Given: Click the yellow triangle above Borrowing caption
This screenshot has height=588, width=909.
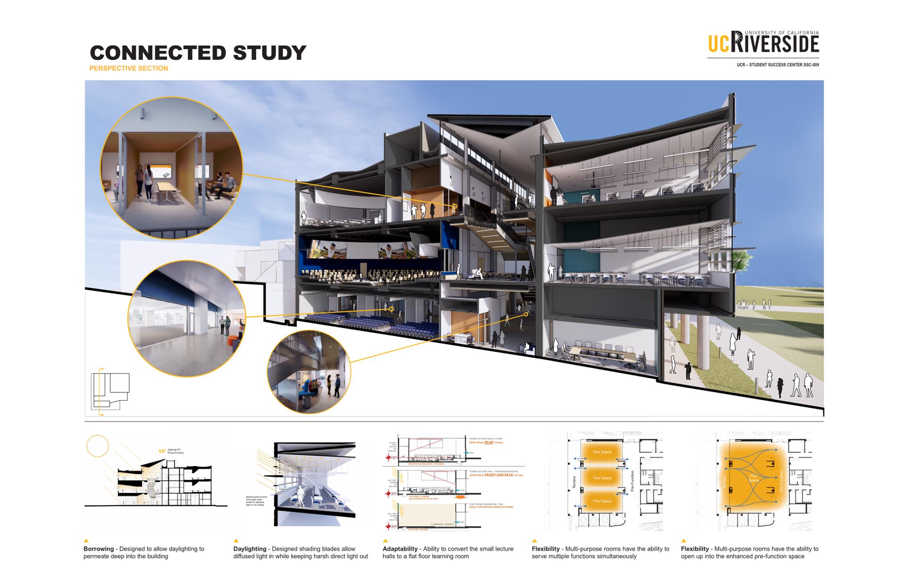Looking at the screenshot, I should [87, 541].
